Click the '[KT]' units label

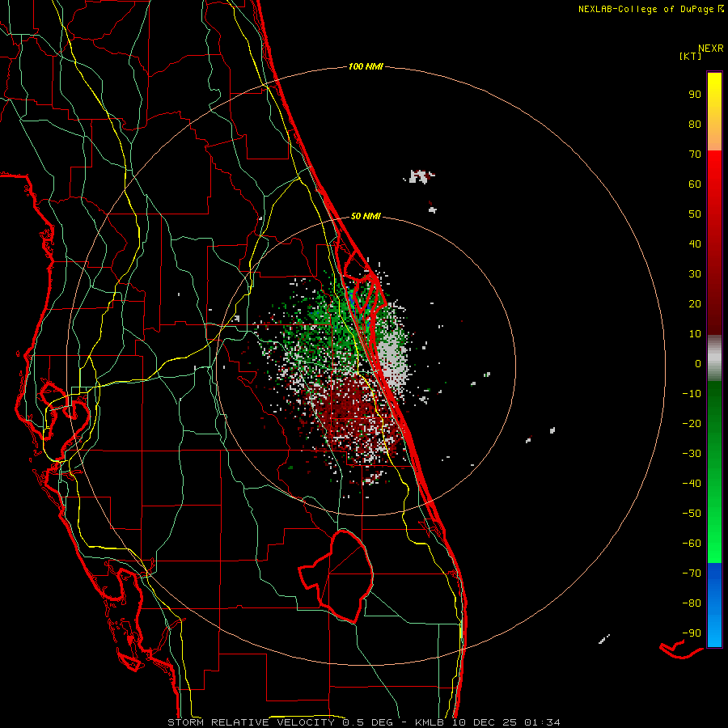click(691, 56)
